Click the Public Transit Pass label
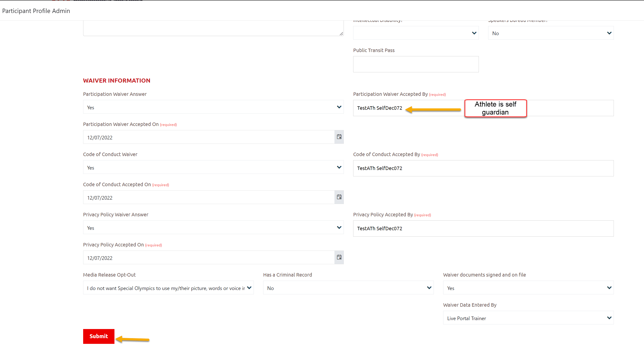This screenshot has width=644, height=345. point(374,50)
